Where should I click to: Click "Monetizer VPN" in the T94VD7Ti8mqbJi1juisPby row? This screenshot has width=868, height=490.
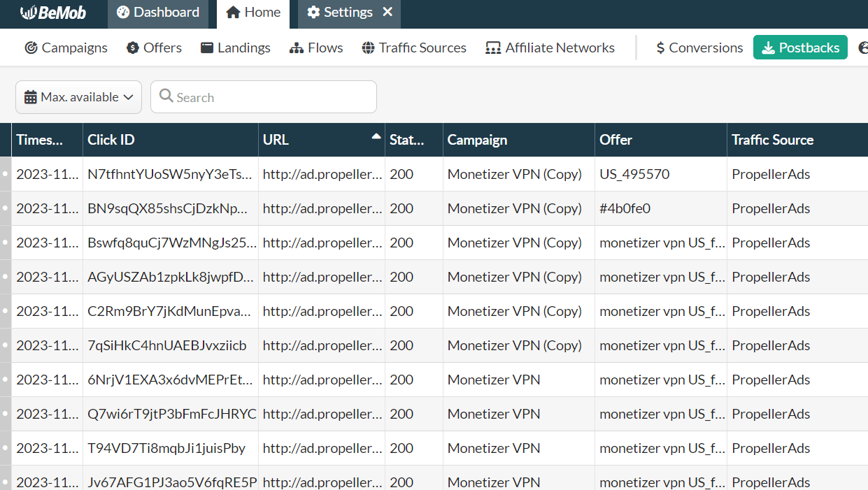coord(494,448)
